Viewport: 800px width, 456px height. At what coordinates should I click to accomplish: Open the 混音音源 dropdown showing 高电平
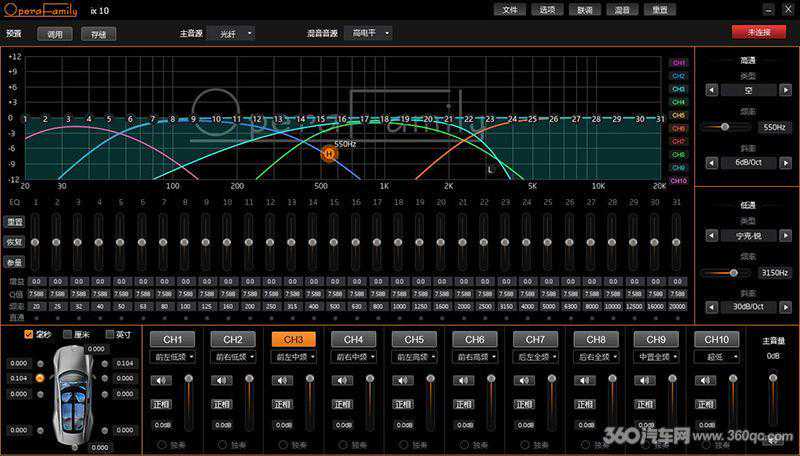coord(367,33)
